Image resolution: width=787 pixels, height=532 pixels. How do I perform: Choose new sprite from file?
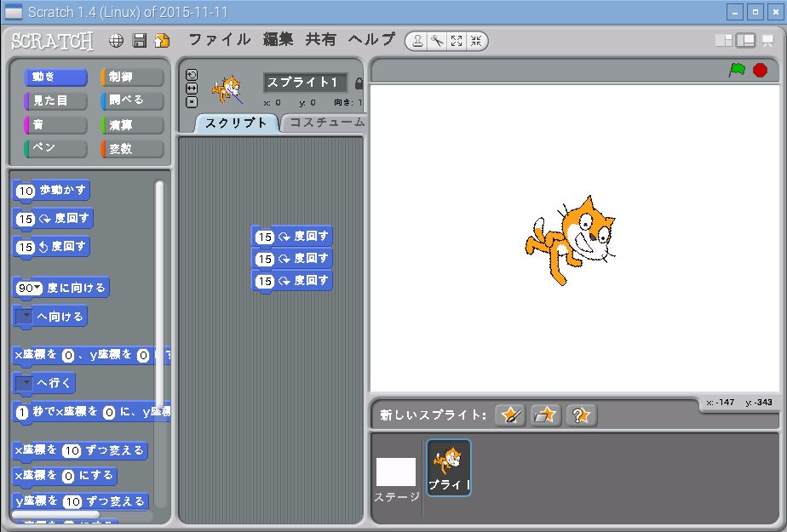point(545,415)
